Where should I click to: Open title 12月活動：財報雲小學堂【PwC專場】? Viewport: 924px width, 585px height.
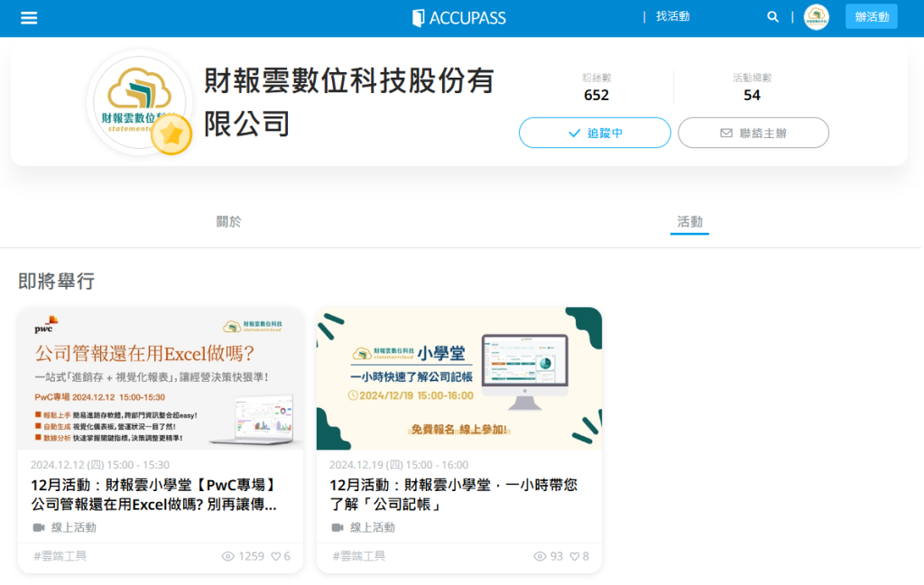(x=154, y=494)
